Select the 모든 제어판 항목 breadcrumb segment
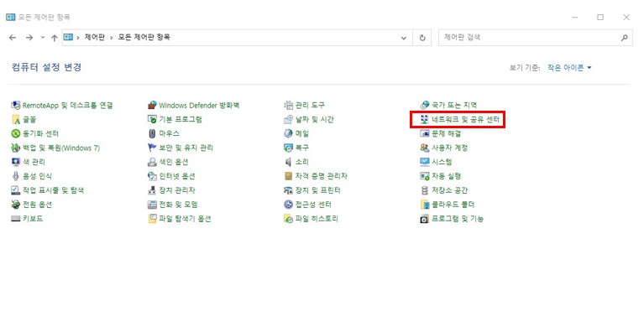 click(x=144, y=38)
